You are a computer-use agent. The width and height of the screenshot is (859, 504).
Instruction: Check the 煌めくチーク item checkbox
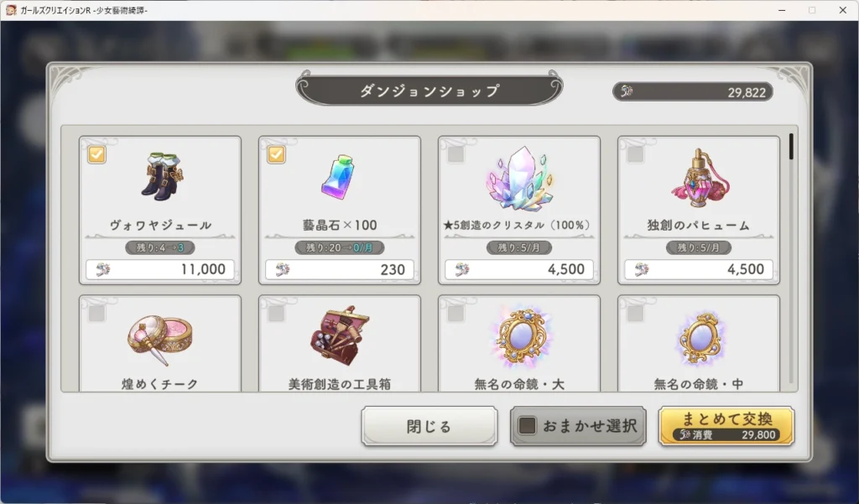(96, 314)
